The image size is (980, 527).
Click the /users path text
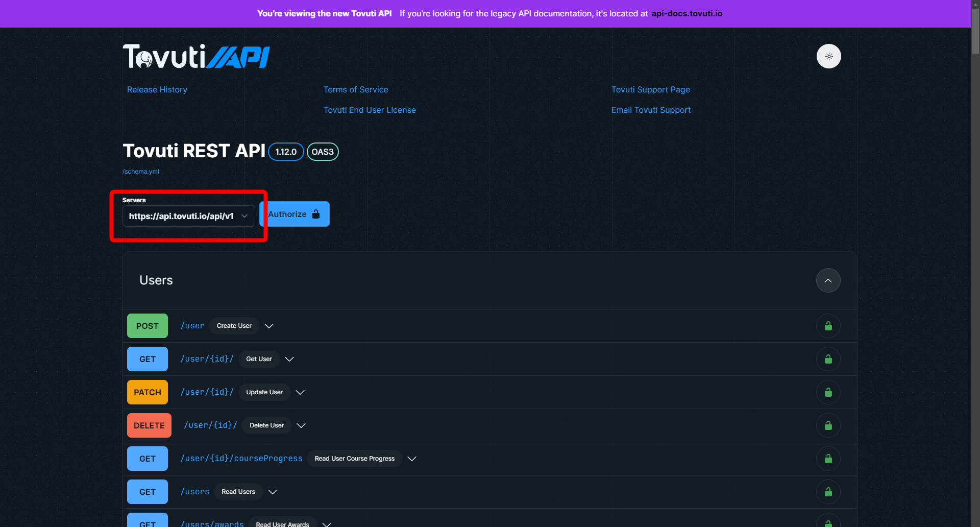(195, 492)
